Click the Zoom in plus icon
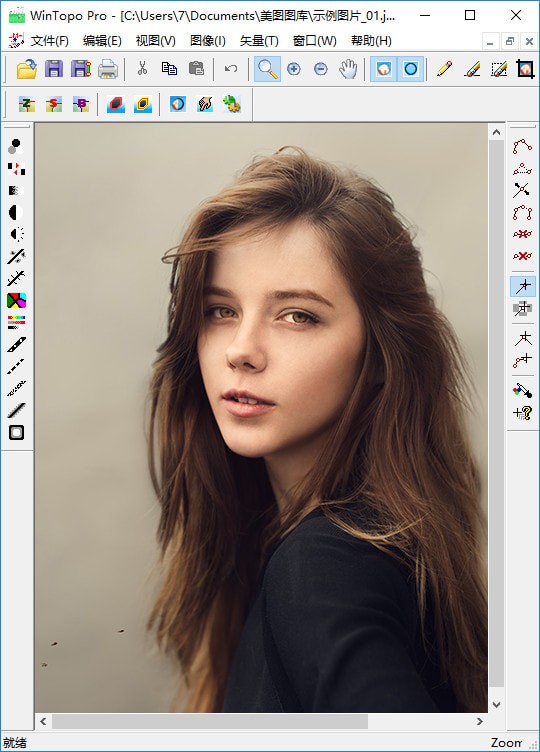 (294, 69)
